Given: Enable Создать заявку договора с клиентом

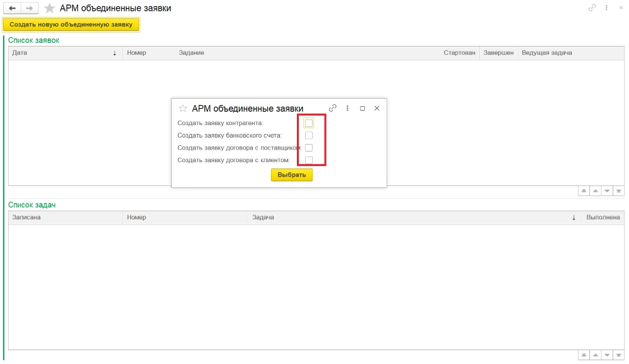Looking at the screenshot, I should click(308, 160).
